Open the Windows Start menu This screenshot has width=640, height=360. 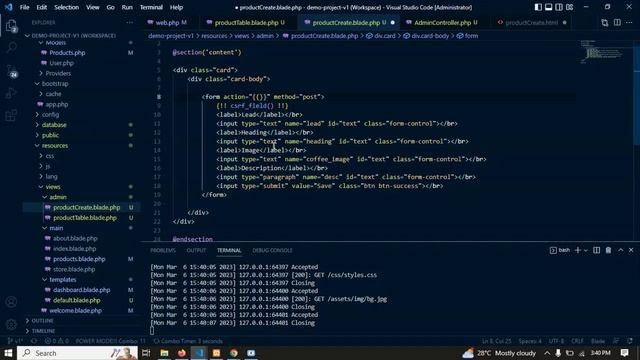tap(8, 353)
